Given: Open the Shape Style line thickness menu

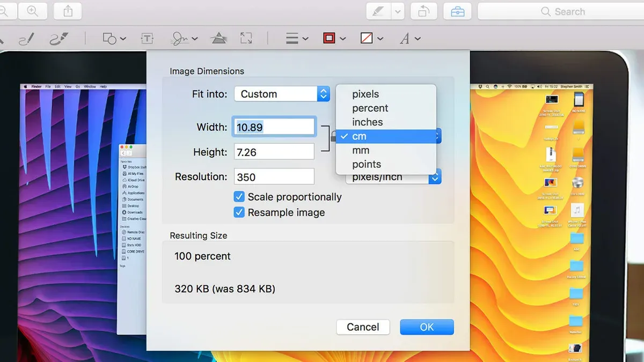Looking at the screenshot, I should point(297,39).
